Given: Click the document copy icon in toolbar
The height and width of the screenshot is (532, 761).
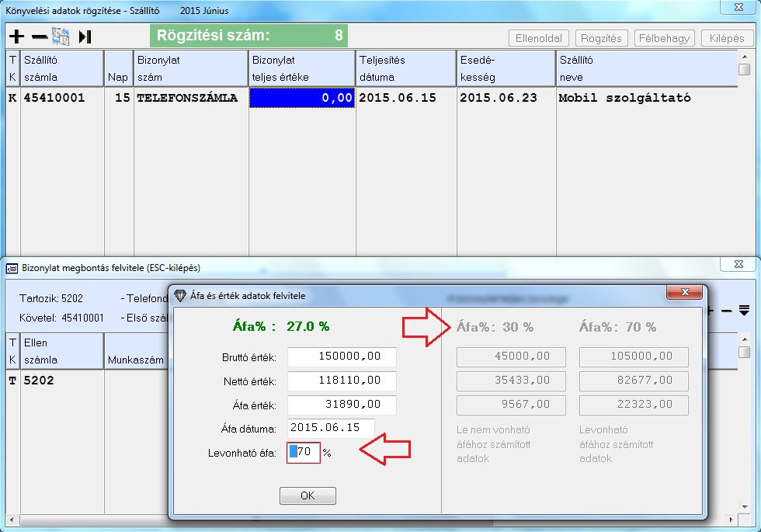Looking at the screenshot, I should point(61,37).
